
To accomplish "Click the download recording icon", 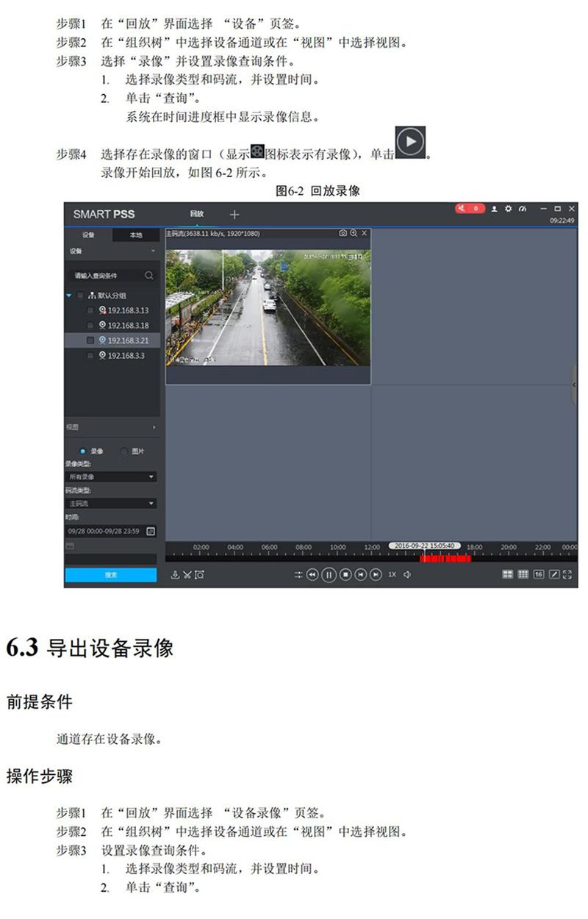I will (175, 574).
